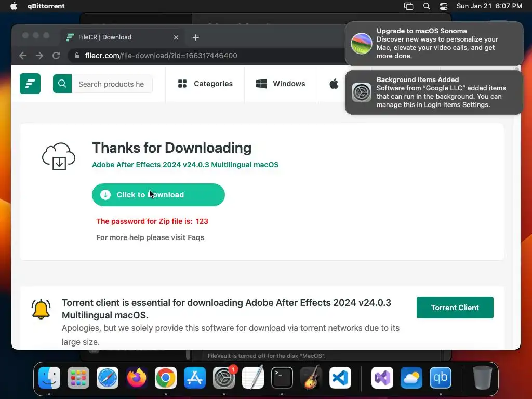Open the Trash in the Dock

click(x=483, y=378)
